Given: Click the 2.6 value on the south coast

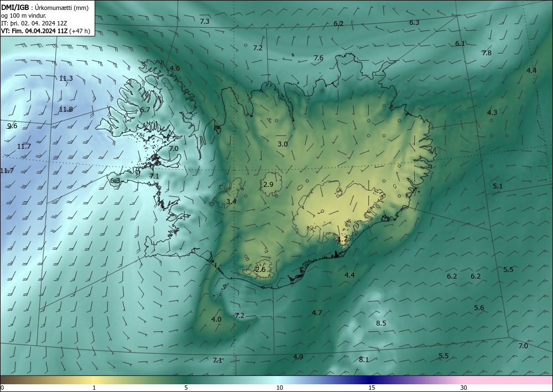Looking at the screenshot, I should coord(260,270).
